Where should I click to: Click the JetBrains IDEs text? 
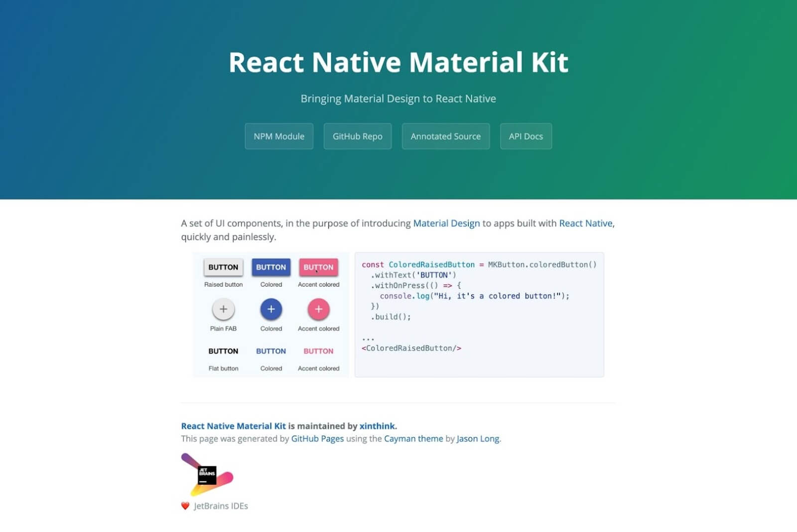221,506
